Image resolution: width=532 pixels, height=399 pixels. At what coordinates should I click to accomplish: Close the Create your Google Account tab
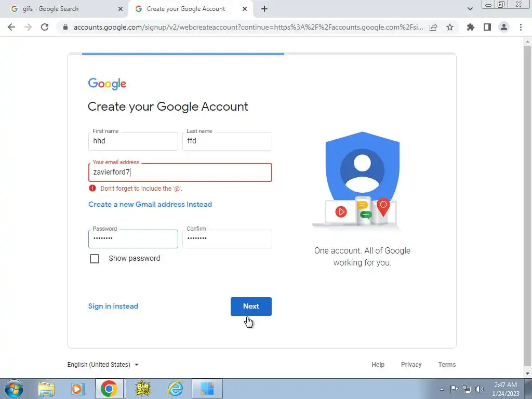[x=245, y=9]
